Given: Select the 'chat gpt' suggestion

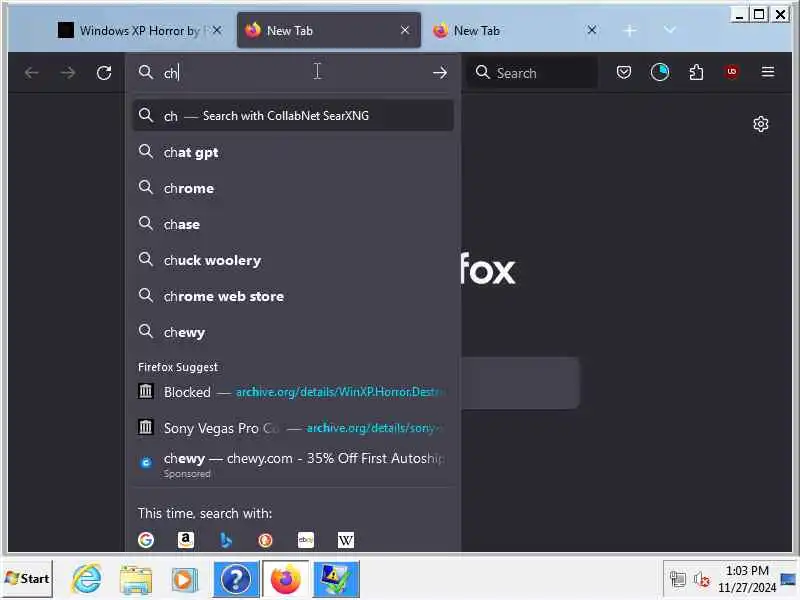Looking at the screenshot, I should (x=293, y=152).
